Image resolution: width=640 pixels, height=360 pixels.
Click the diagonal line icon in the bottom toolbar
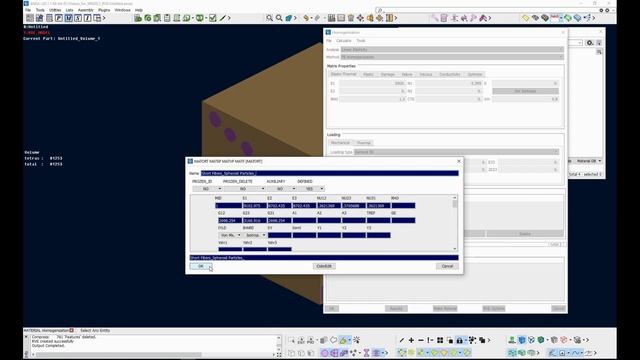[402, 340]
